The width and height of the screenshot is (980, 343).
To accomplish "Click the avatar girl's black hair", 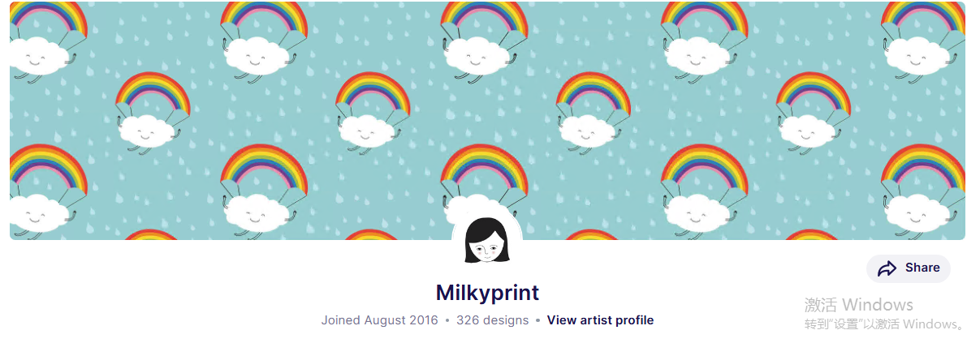I will [x=487, y=227].
